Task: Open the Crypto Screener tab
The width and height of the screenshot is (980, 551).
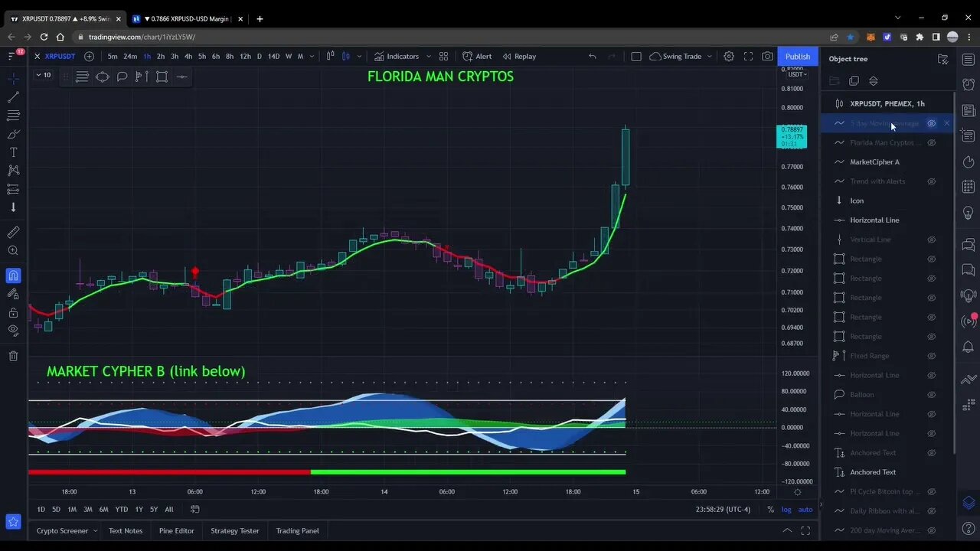Action: 62,530
